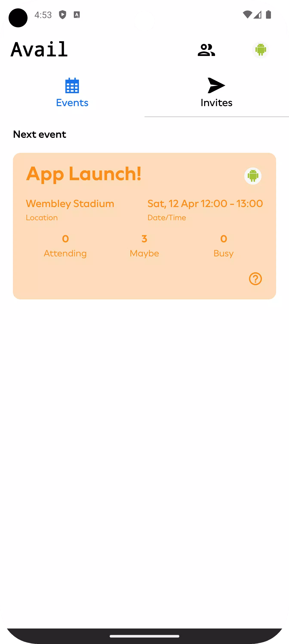Tap the organizer avatar on App Launch card
This screenshot has width=289, height=644.
[x=253, y=176]
